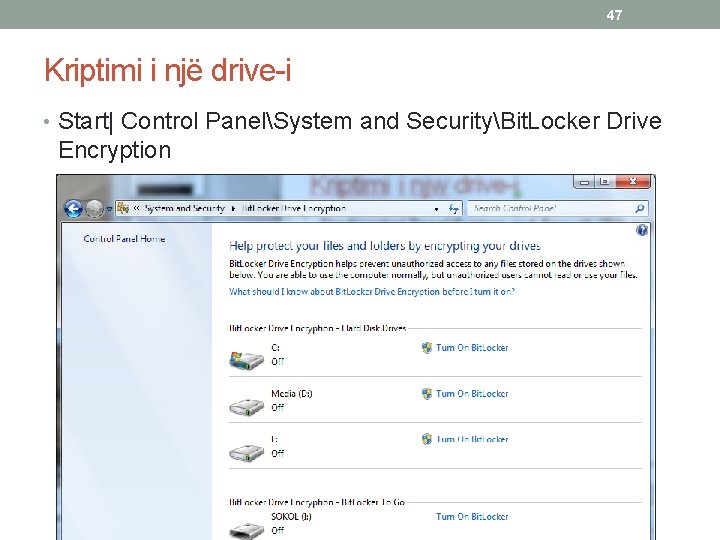Click the E: drive icon
The image size is (720, 540).
tap(247, 453)
